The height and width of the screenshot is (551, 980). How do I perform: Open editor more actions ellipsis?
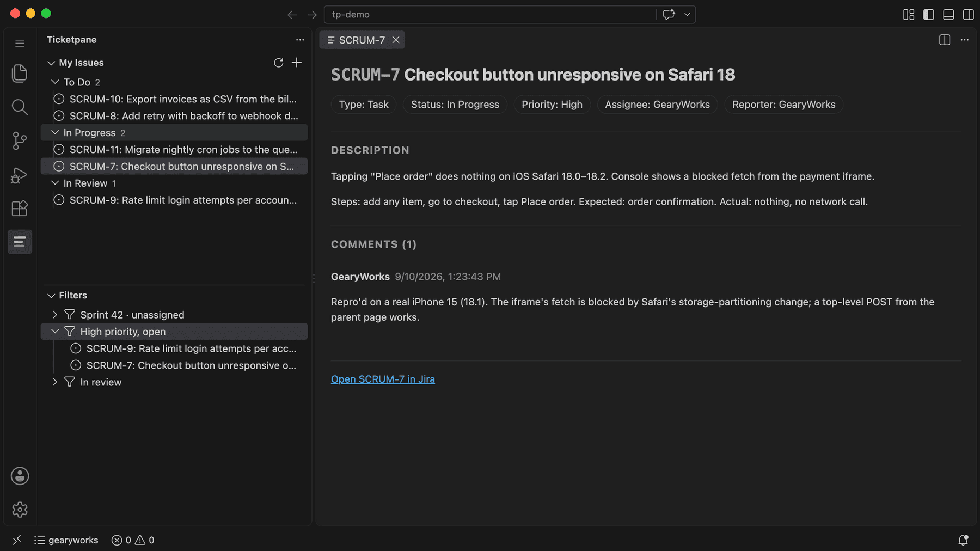tap(965, 40)
